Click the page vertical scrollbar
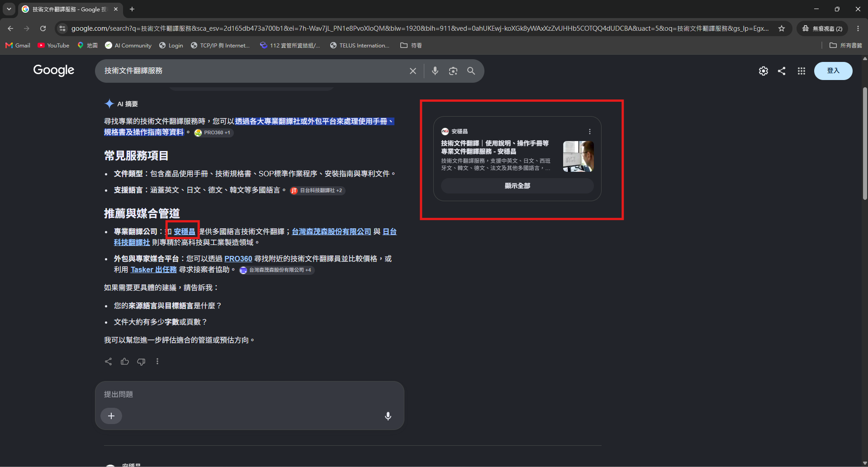Viewport: 868px width, 467px height. pyautogui.click(x=864, y=144)
